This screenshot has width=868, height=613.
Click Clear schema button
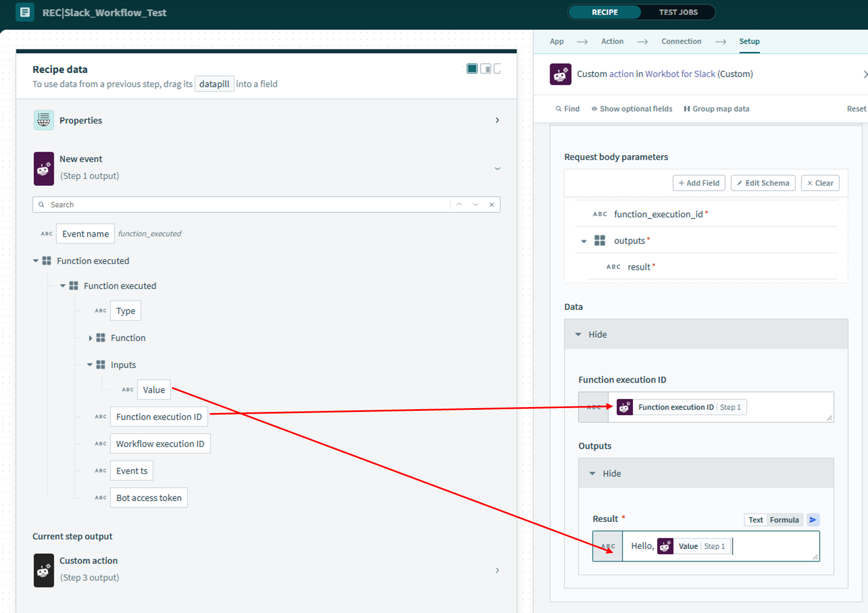pyautogui.click(x=820, y=183)
